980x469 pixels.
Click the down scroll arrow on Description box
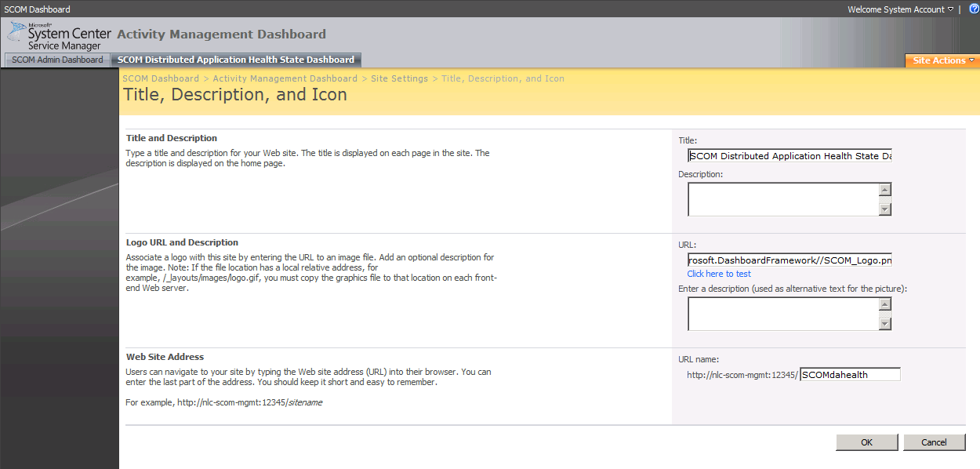coord(885,210)
